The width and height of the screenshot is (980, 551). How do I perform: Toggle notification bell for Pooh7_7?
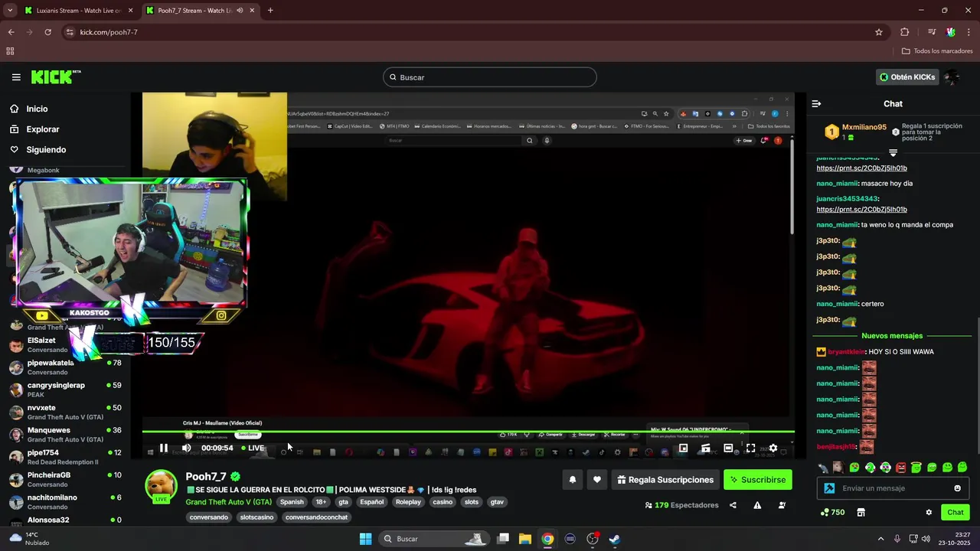click(572, 480)
